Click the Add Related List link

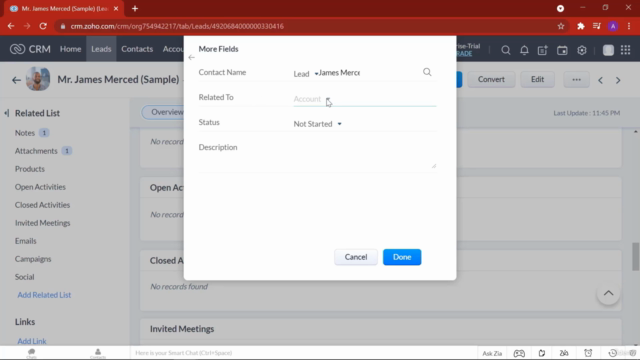pos(44,295)
